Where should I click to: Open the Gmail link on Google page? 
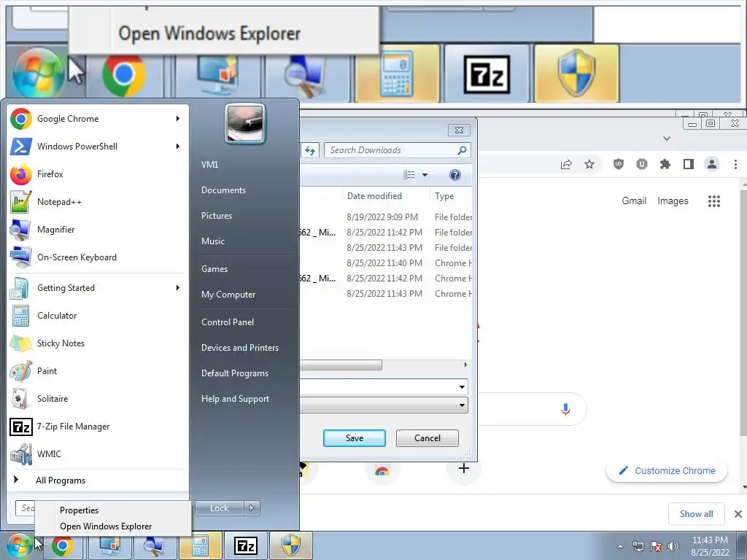[634, 201]
